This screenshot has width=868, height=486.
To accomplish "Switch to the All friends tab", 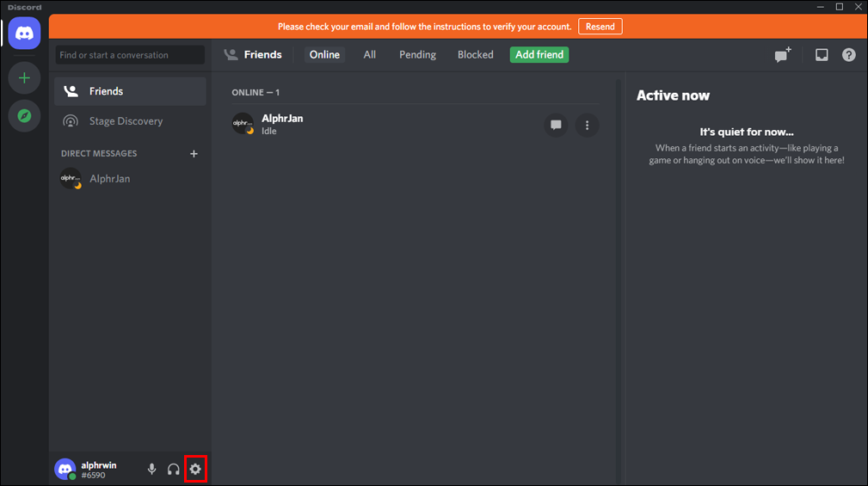I will (x=370, y=55).
